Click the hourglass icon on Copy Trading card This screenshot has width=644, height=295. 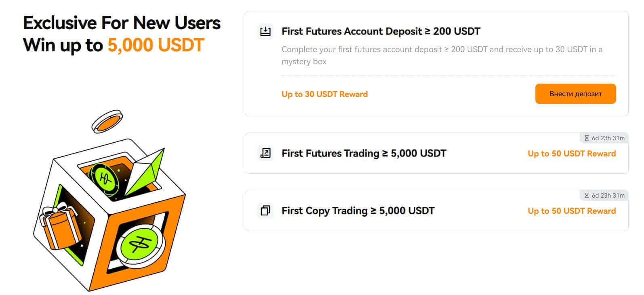click(587, 196)
